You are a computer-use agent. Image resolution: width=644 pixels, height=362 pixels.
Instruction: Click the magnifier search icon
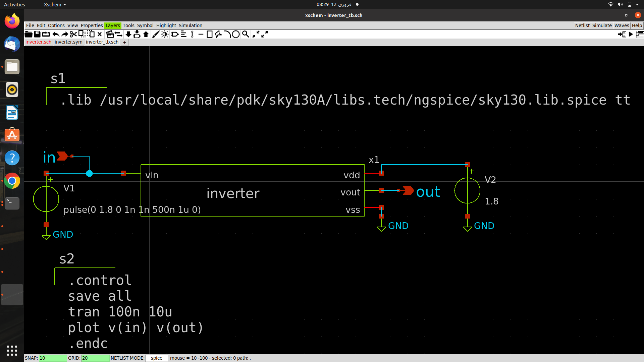(x=246, y=34)
